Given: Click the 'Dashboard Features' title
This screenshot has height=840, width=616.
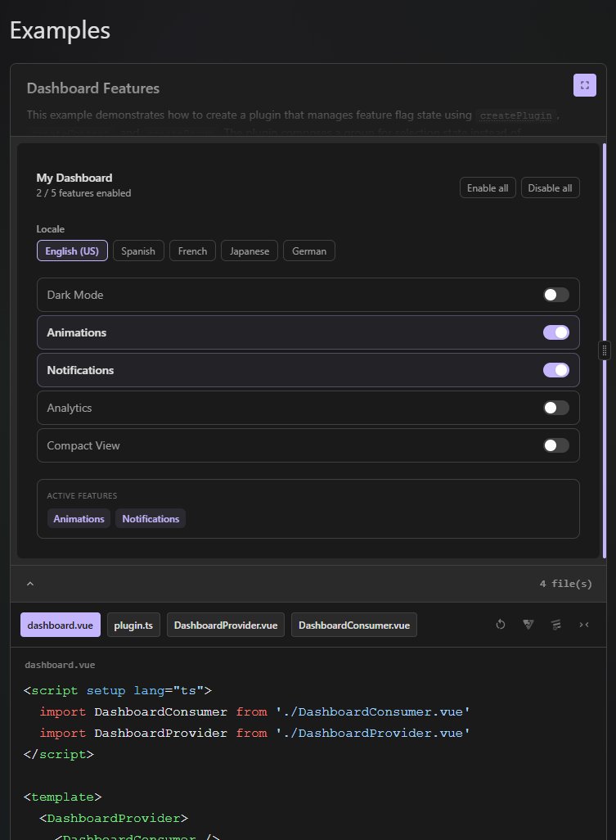Looking at the screenshot, I should (93, 88).
